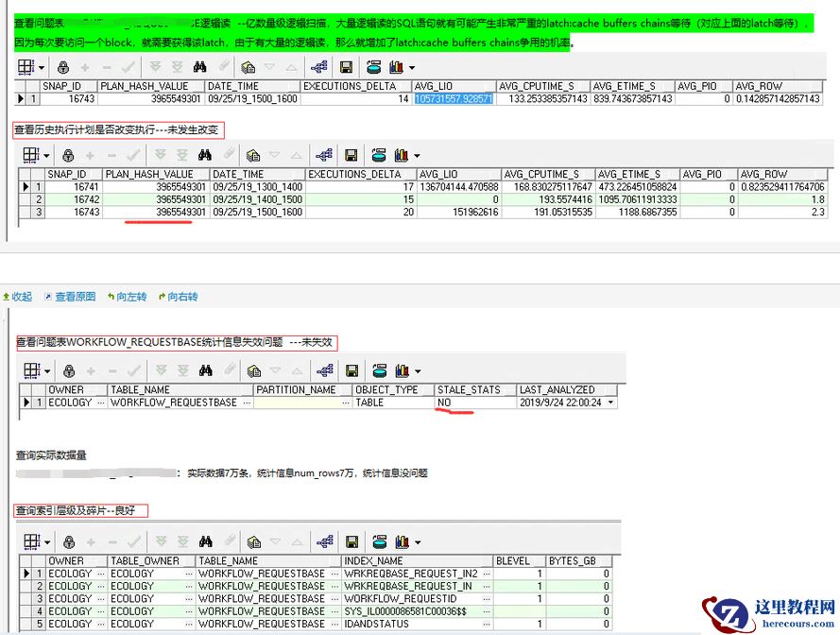Click the 查看原图 view original link

tap(71, 297)
